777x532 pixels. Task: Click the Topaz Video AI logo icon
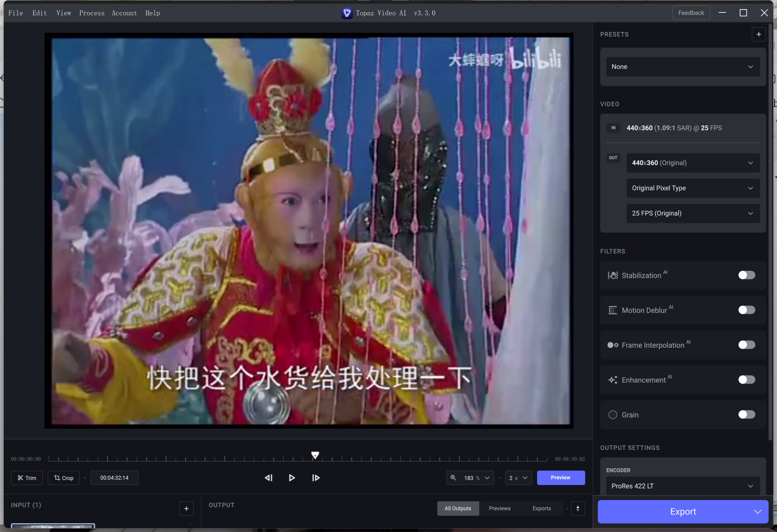pos(347,13)
